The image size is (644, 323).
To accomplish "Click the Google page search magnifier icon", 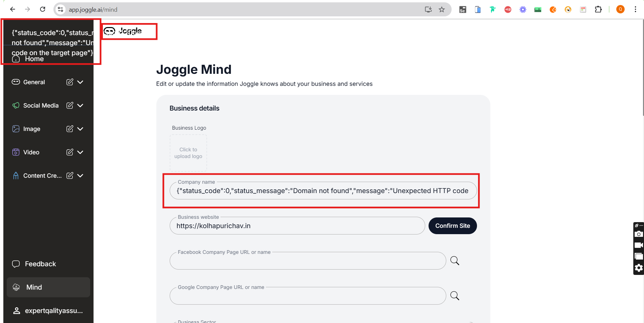I will click(455, 296).
